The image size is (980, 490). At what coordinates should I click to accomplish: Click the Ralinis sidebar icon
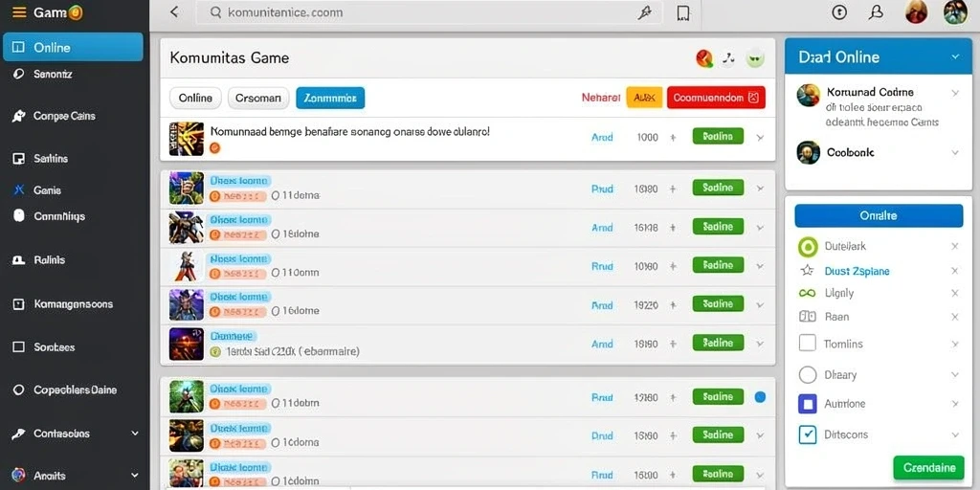[19, 260]
